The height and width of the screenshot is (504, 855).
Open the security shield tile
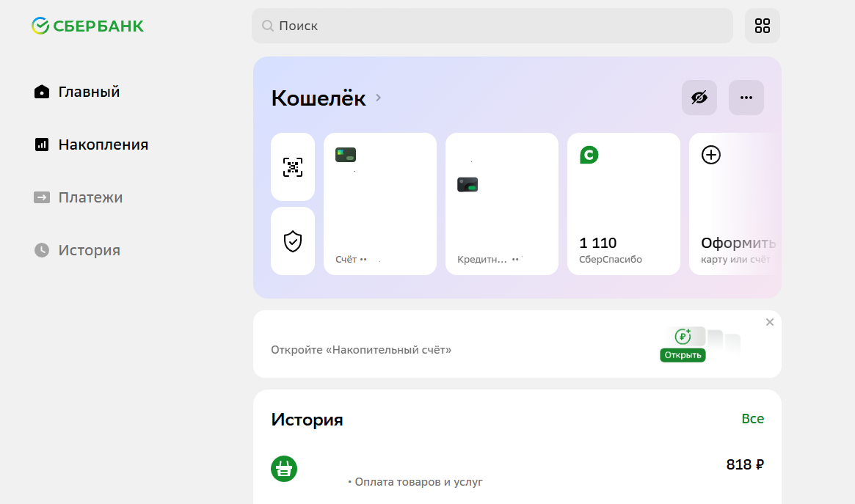tap(293, 241)
